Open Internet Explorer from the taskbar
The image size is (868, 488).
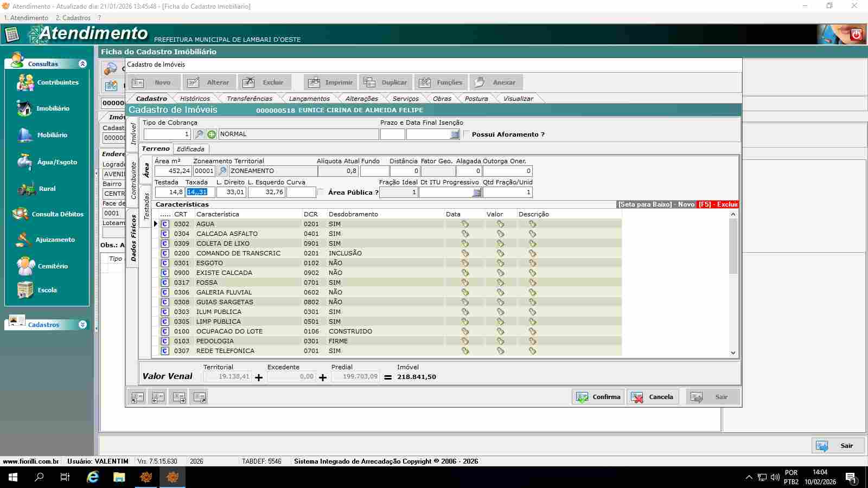pyautogui.click(x=93, y=477)
